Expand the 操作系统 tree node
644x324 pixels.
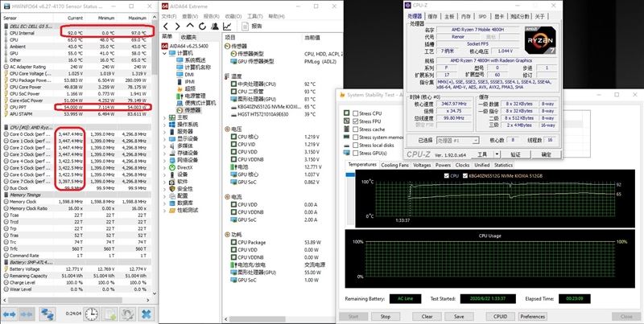(164, 125)
